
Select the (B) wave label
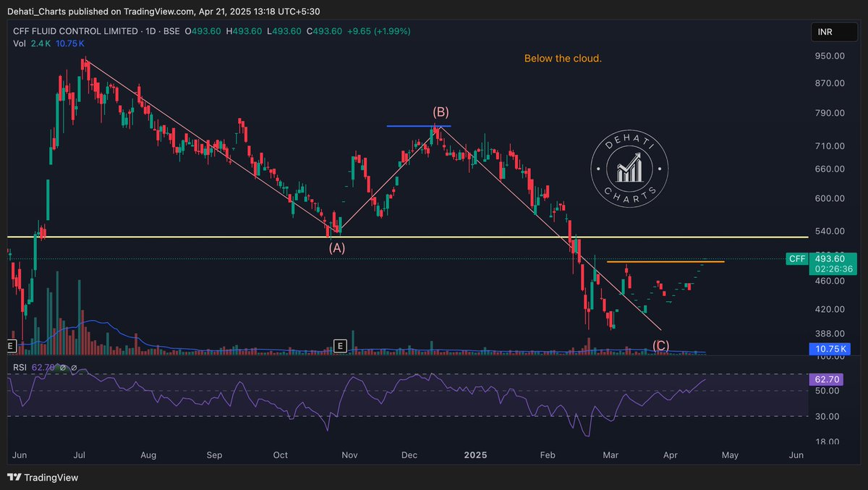click(441, 112)
